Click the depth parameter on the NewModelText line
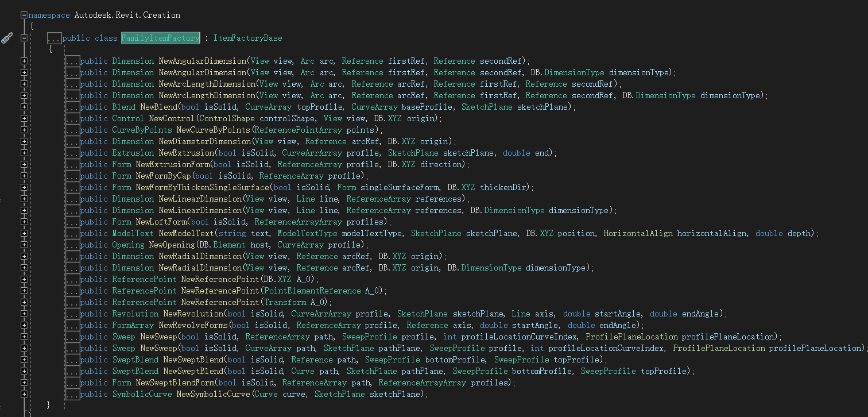The height and width of the screenshot is (417, 868). tap(799, 233)
